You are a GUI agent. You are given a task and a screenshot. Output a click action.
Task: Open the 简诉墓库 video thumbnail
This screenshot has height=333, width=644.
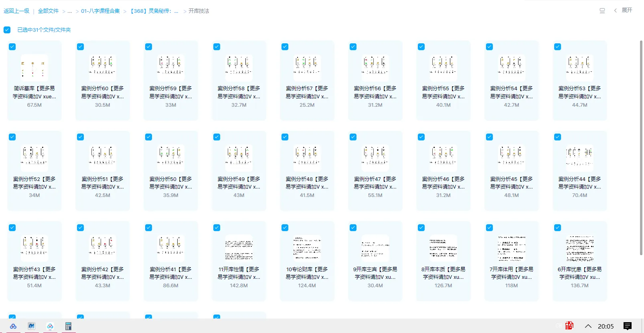(x=34, y=68)
